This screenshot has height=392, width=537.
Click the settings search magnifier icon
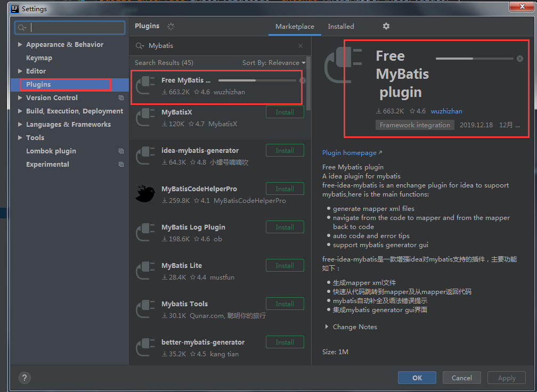[x=22, y=28]
